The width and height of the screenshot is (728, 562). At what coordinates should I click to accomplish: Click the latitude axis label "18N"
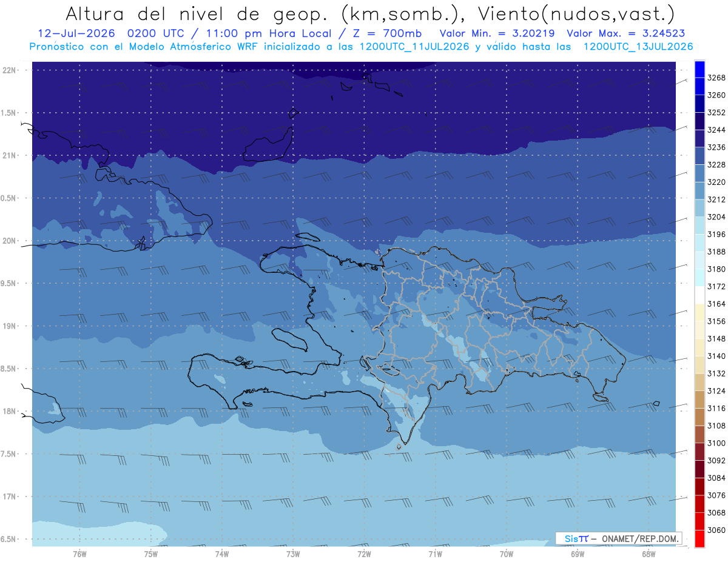(x=10, y=411)
